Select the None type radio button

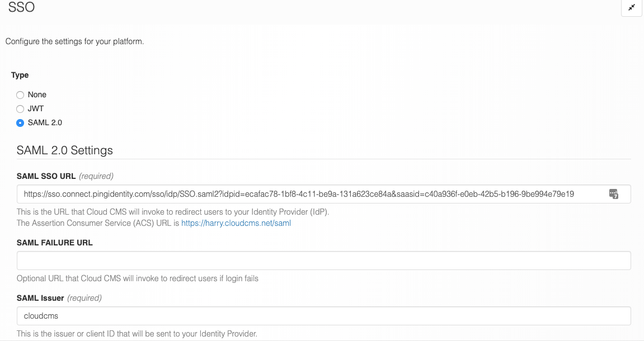pyautogui.click(x=20, y=95)
